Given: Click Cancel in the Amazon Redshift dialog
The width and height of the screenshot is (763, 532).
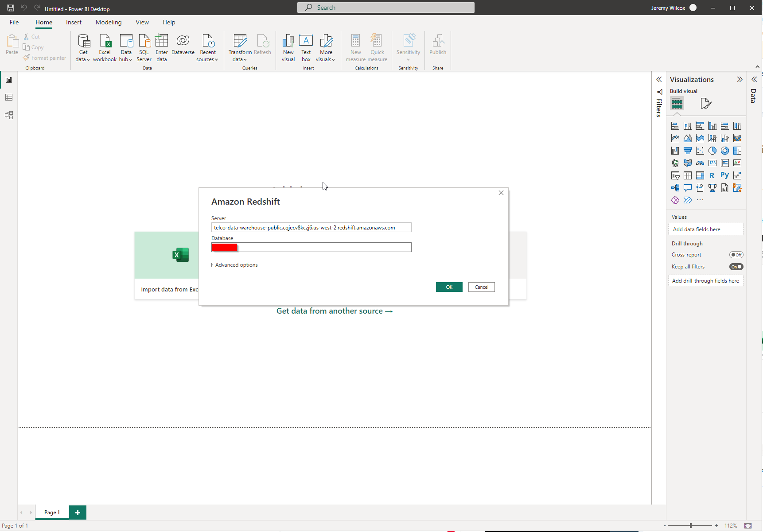Looking at the screenshot, I should (482, 287).
